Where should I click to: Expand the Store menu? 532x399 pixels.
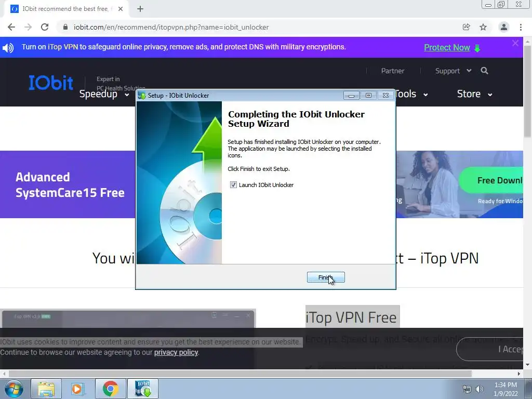pyautogui.click(x=474, y=94)
